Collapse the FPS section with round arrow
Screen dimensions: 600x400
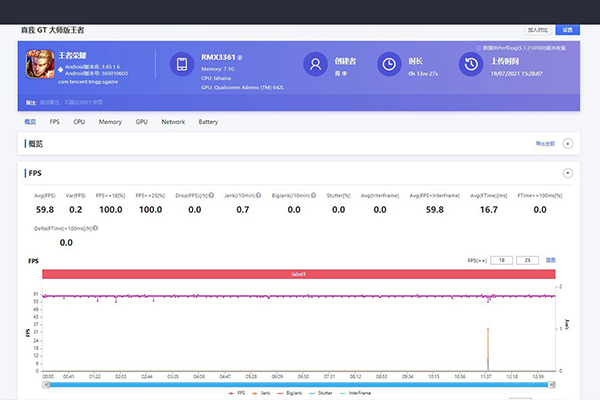[x=567, y=173]
